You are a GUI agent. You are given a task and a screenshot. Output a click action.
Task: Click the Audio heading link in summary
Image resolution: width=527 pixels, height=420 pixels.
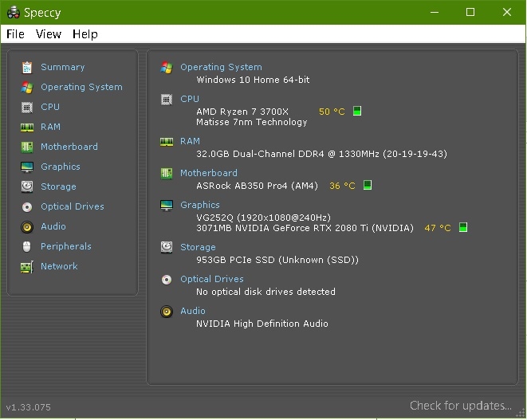pos(193,311)
